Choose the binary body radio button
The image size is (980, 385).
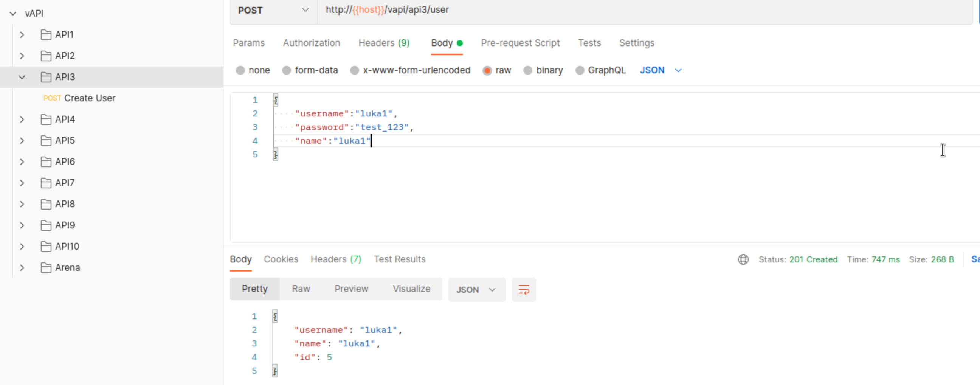[x=528, y=70]
